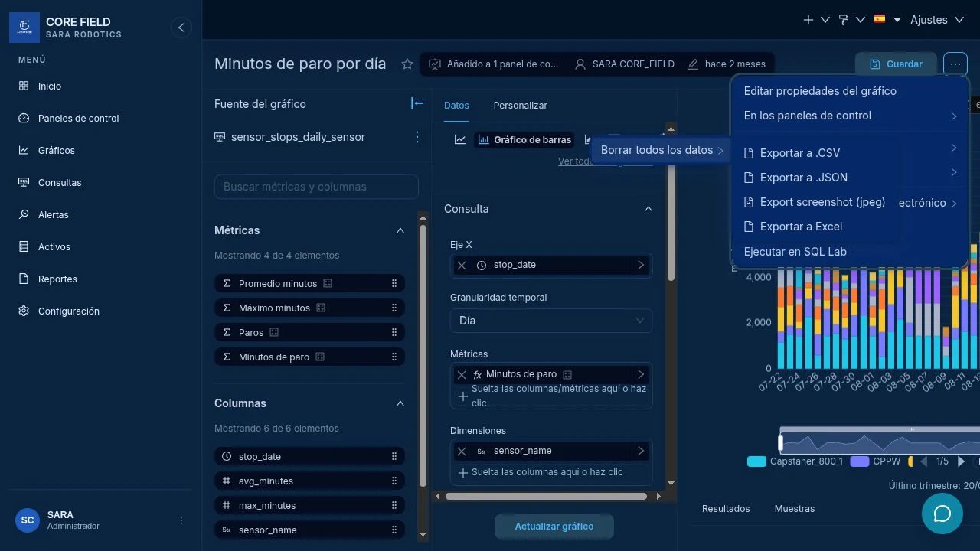This screenshot has width=980, height=551.
Task: Open Paneles de control in the sidebar
Action: coord(78,119)
